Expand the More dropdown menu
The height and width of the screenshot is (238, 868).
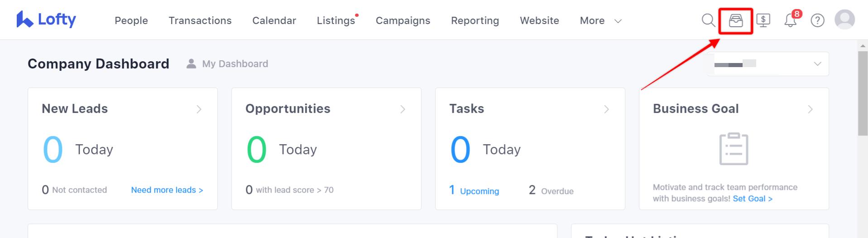[601, 20]
